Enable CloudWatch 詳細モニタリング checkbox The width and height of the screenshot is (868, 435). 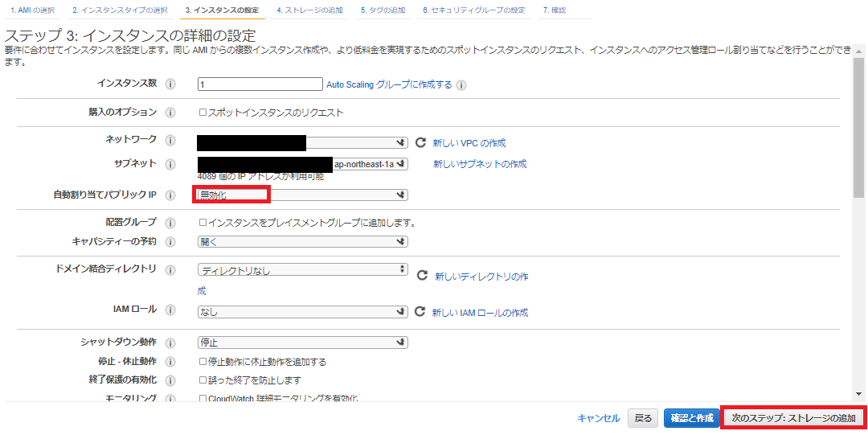[x=203, y=399]
